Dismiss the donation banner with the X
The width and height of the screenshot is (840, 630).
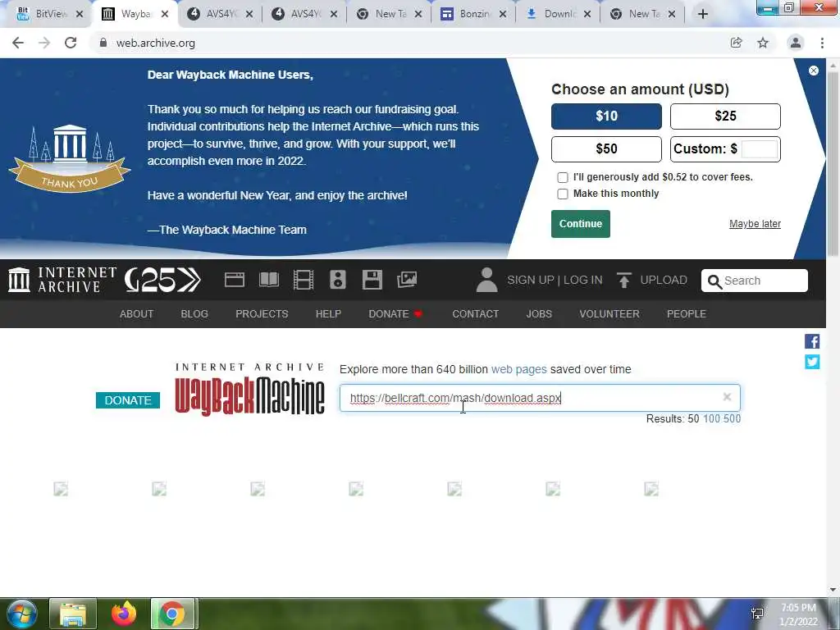point(813,71)
